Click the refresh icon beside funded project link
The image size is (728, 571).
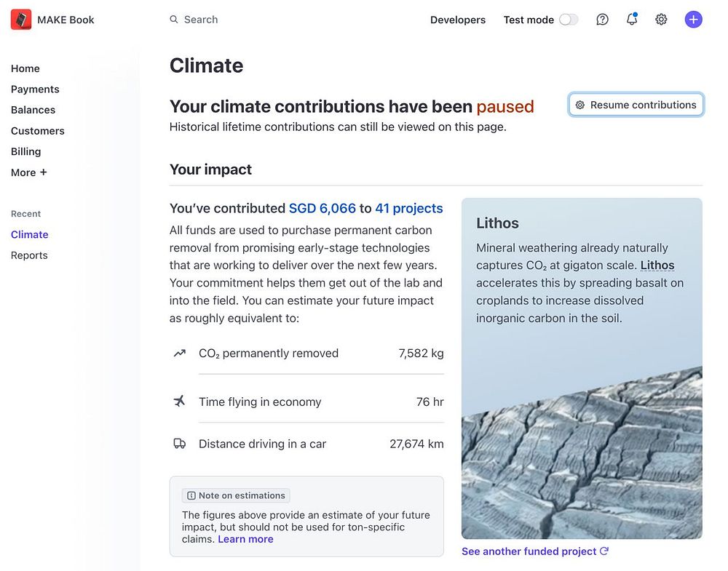pyautogui.click(x=604, y=551)
